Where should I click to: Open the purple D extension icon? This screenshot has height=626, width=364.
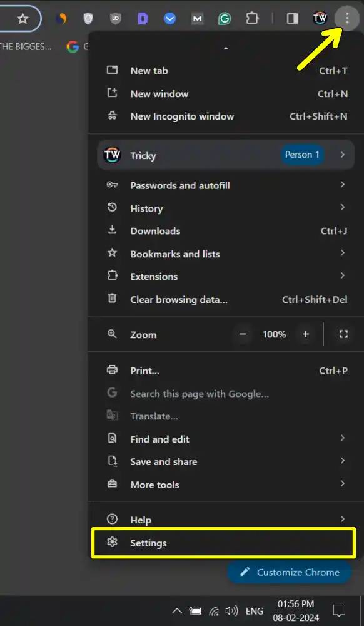click(x=143, y=18)
